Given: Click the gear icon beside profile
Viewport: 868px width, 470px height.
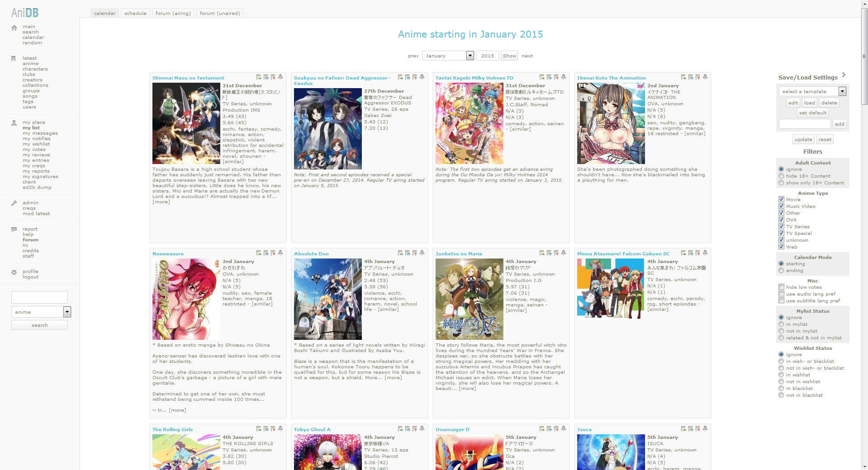Looking at the screenshot, I should 14,273.
